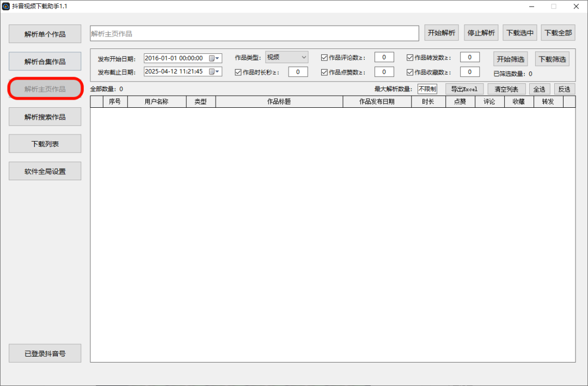Click the 开始解析 button
588x386 pixels.
click(x=442, y=33)
